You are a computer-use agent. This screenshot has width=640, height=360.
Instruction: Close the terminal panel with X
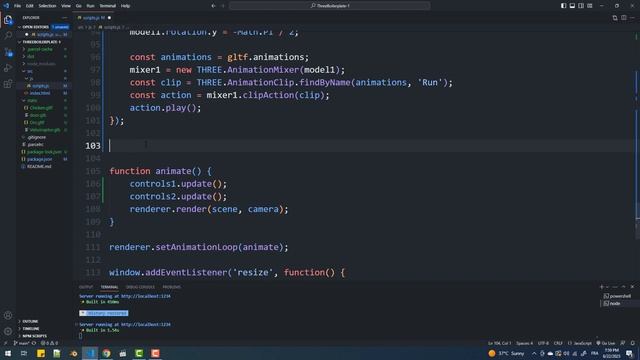[632, 287]
